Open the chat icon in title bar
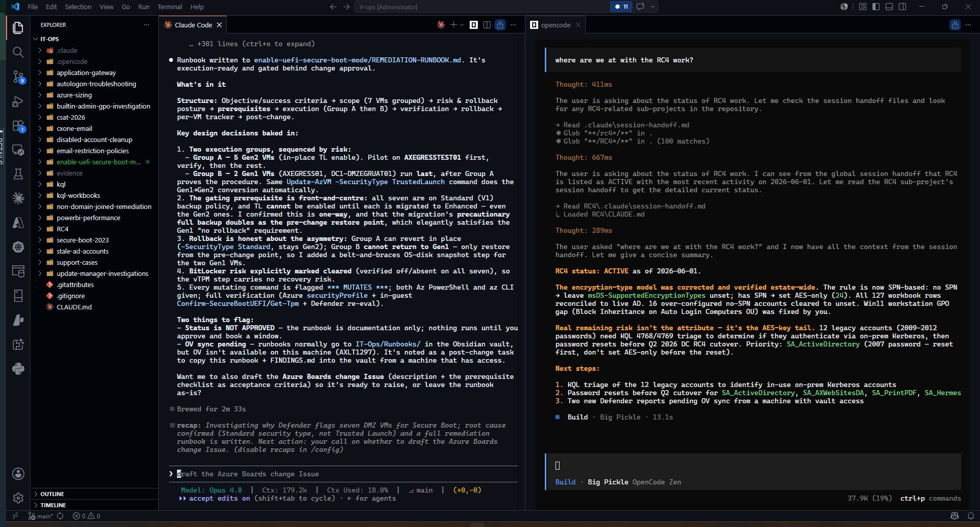This screenshot has height=527, width=980. 640,7
